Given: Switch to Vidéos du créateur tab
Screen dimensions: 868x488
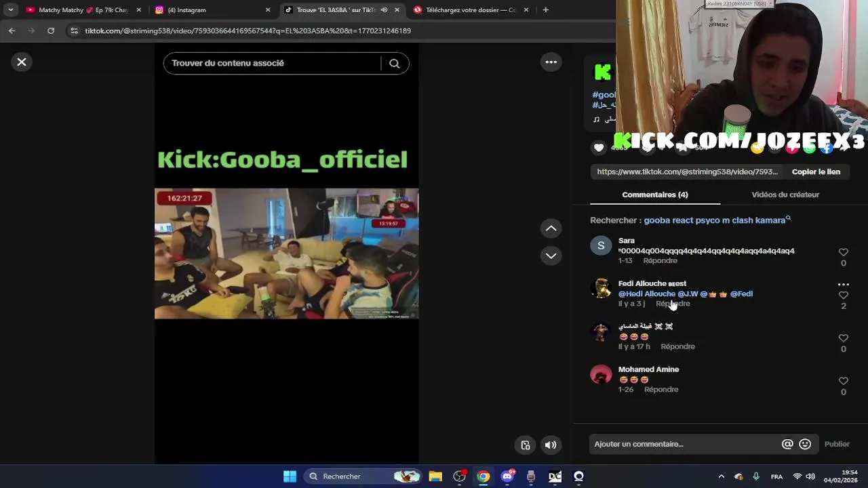Looking at the screenshot, I should click(785, 195).
